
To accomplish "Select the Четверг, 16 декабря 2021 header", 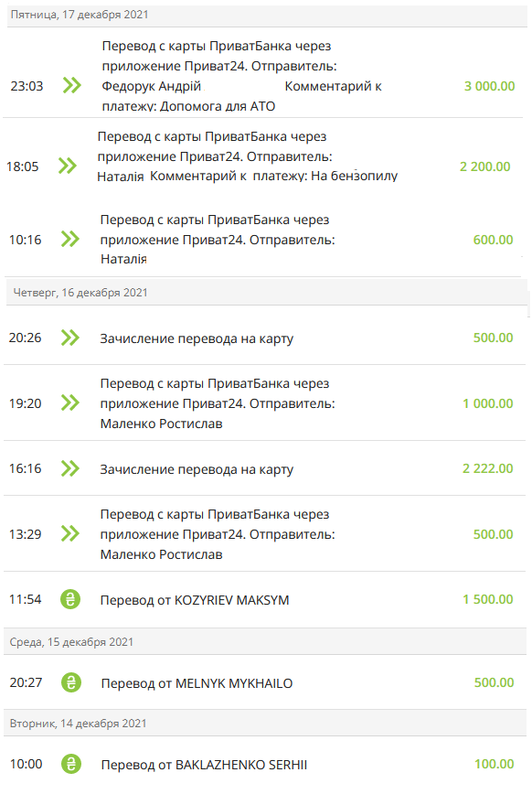I will click(x=266, y=292).
